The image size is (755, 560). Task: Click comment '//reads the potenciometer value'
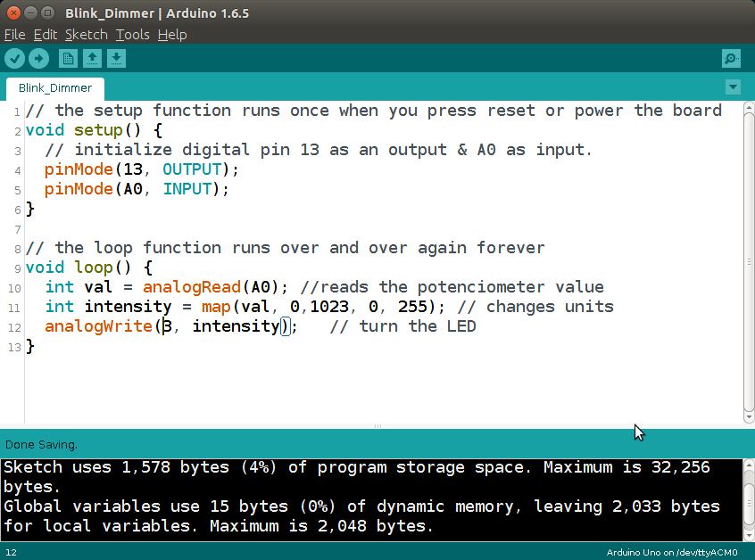point(452,287)
